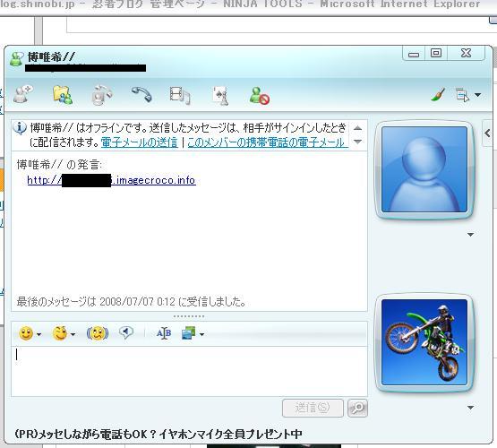Open the imagecroco.info URL in chat
The image size is (497, 448).
(112, 180)
